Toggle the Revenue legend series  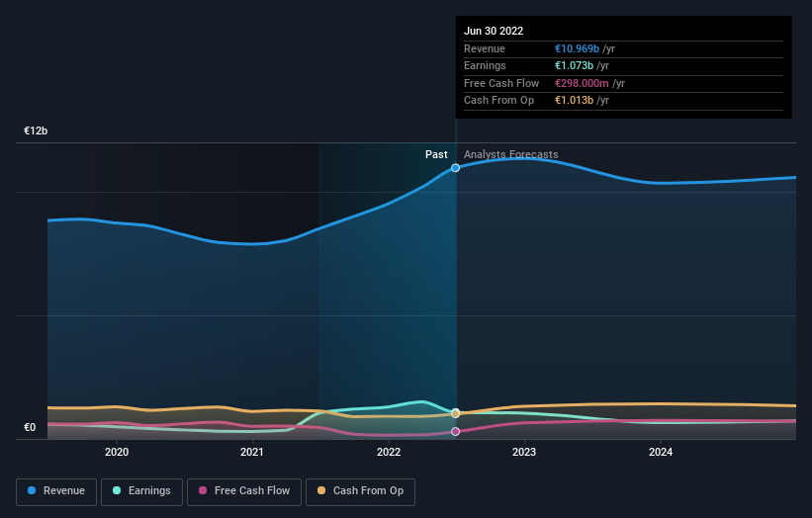point(56,491)
